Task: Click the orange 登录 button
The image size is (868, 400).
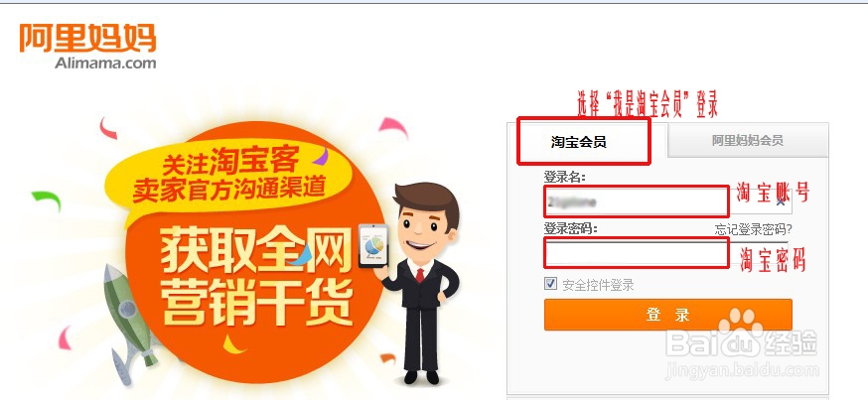Action: tap(668, 315)
